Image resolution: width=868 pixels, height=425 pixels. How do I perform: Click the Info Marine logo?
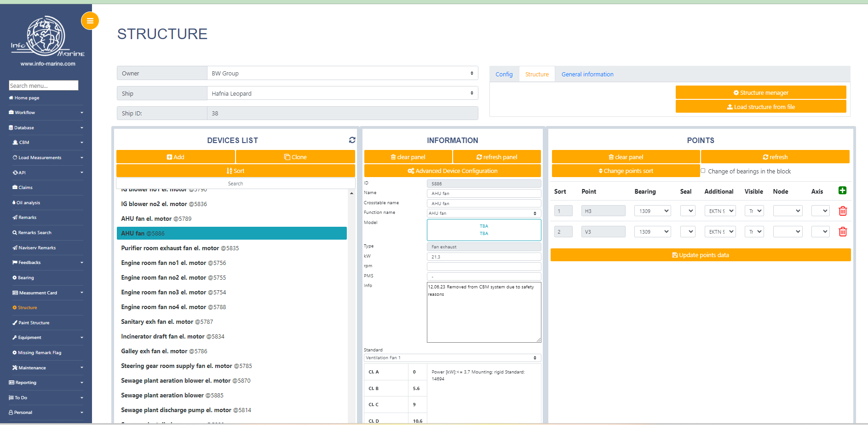(x=47, y=38)
